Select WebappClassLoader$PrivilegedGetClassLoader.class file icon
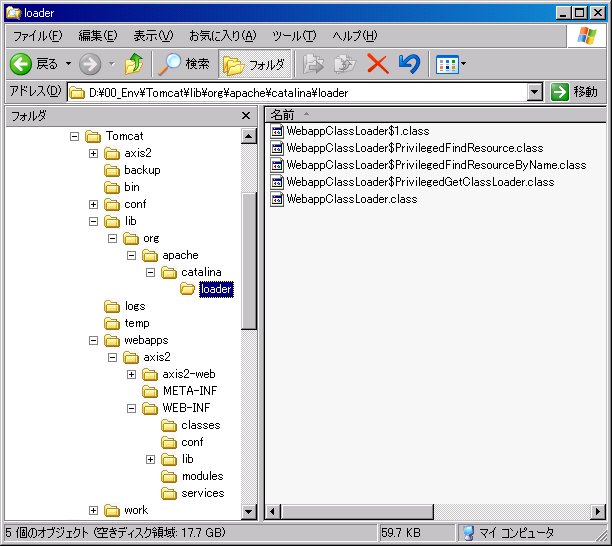The image size is (612, 546). pyautogui.click(x=277, y=182)
